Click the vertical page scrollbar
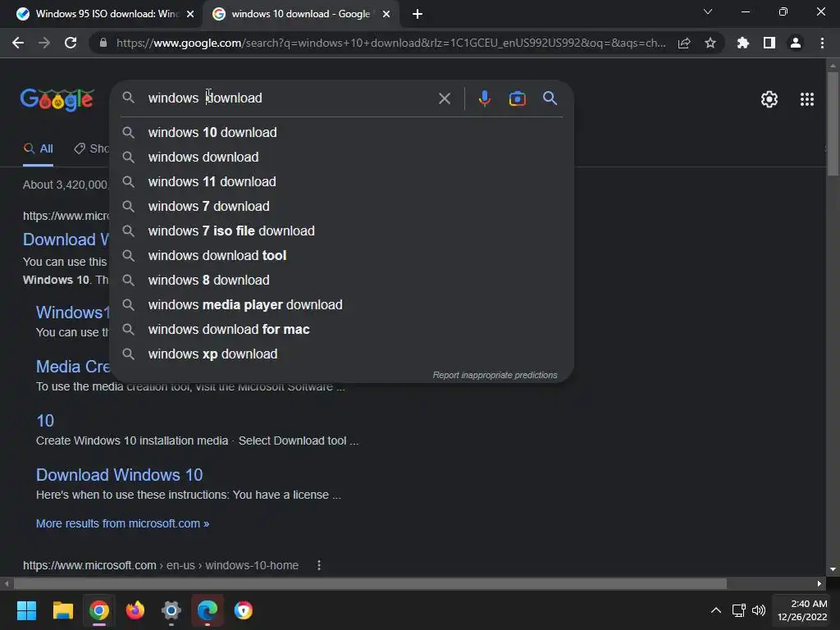Screen dimensions: 840x630 [833, 123]
